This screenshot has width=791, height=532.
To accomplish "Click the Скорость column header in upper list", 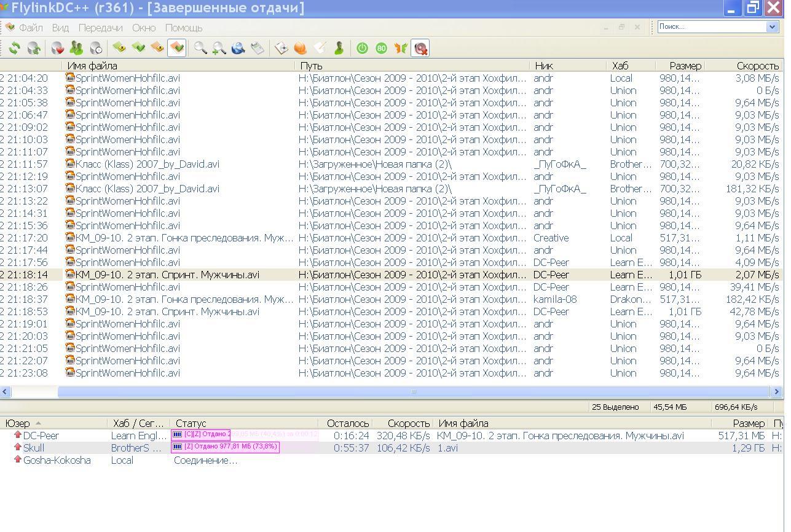I will point(757,66).
